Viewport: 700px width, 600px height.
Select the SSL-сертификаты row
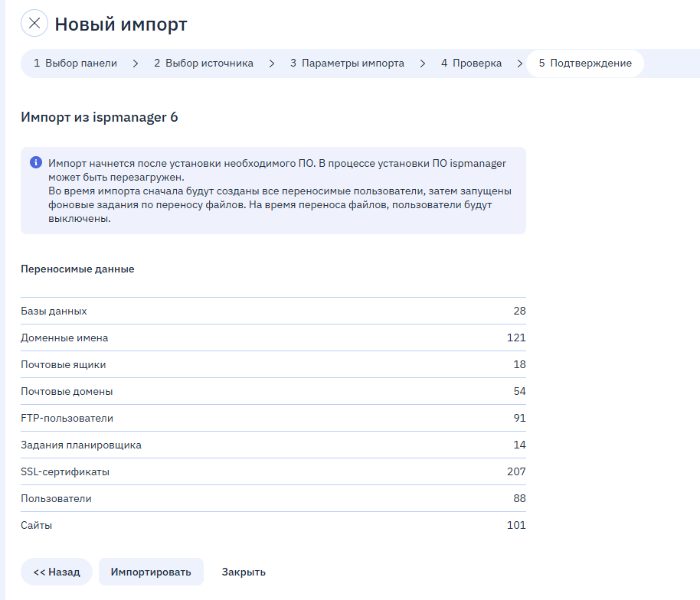coord(273,471)
